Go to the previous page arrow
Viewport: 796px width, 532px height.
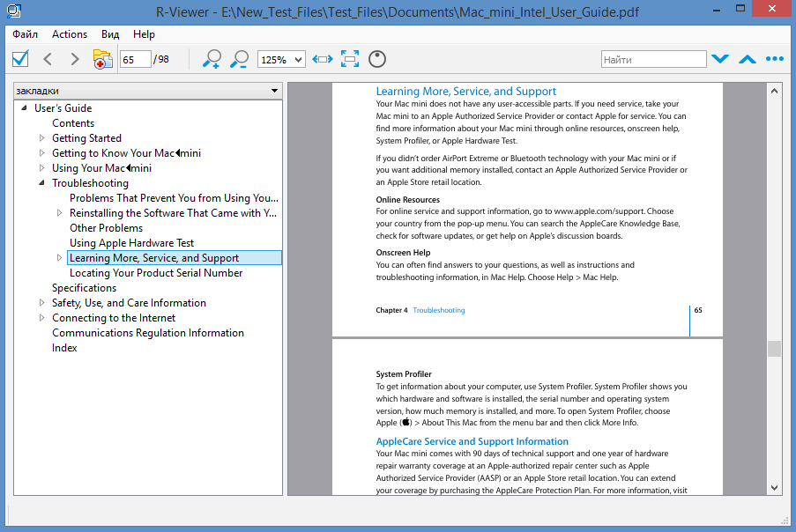coord(48,59)
